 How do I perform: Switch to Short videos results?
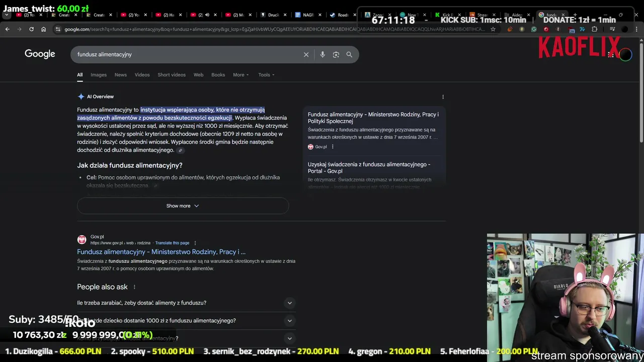click(x=172, y=75)
